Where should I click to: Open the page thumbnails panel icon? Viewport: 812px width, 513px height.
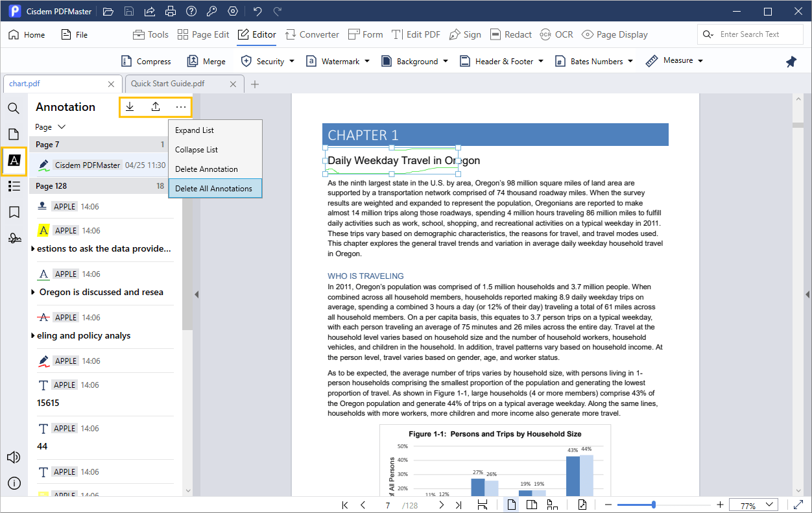tap(14, 134)
